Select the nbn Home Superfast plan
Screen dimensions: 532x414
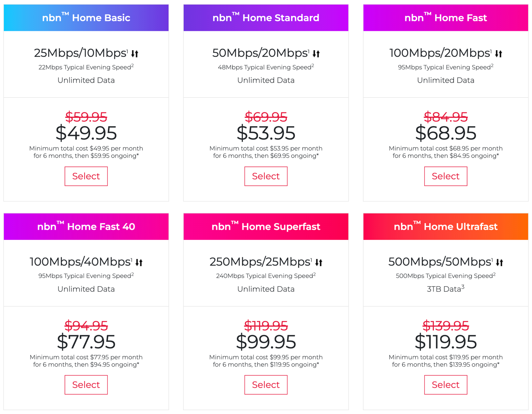266,385
